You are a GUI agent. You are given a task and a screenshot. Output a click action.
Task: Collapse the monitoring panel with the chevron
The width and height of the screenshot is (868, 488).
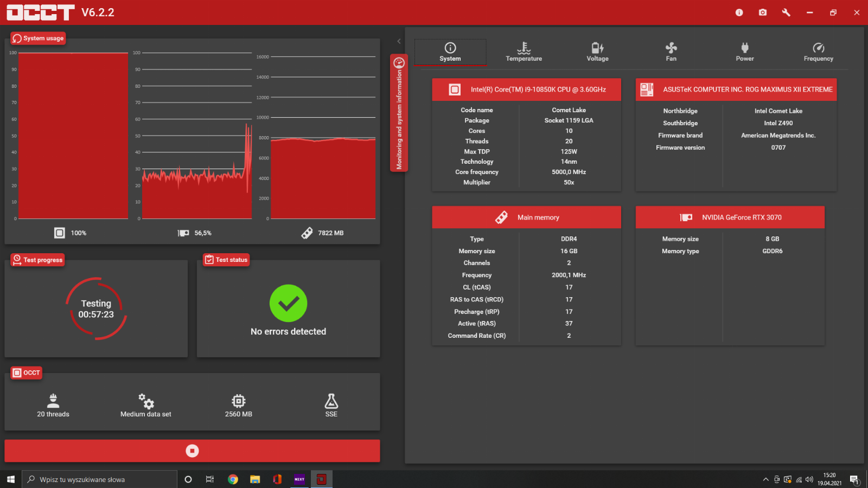pos(399,41)
